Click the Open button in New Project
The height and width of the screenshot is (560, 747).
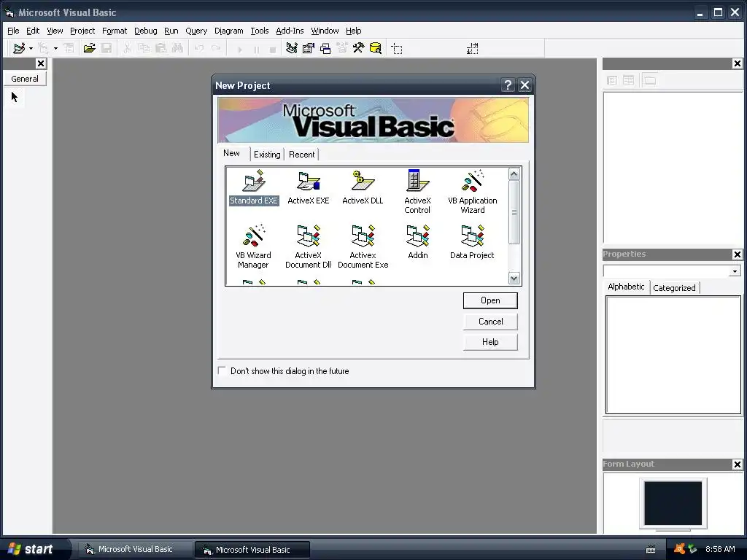pos(490,300)
